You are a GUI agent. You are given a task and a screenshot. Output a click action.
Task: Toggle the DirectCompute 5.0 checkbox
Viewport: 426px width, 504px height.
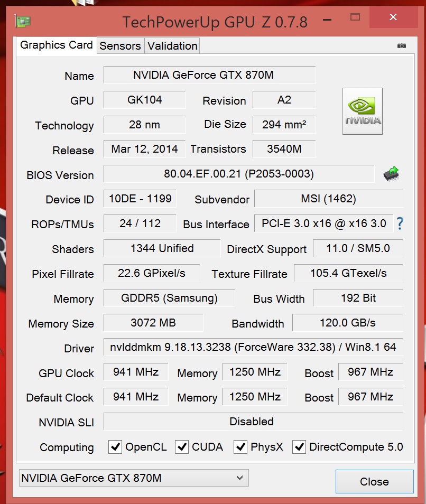[x=299, y=447]
